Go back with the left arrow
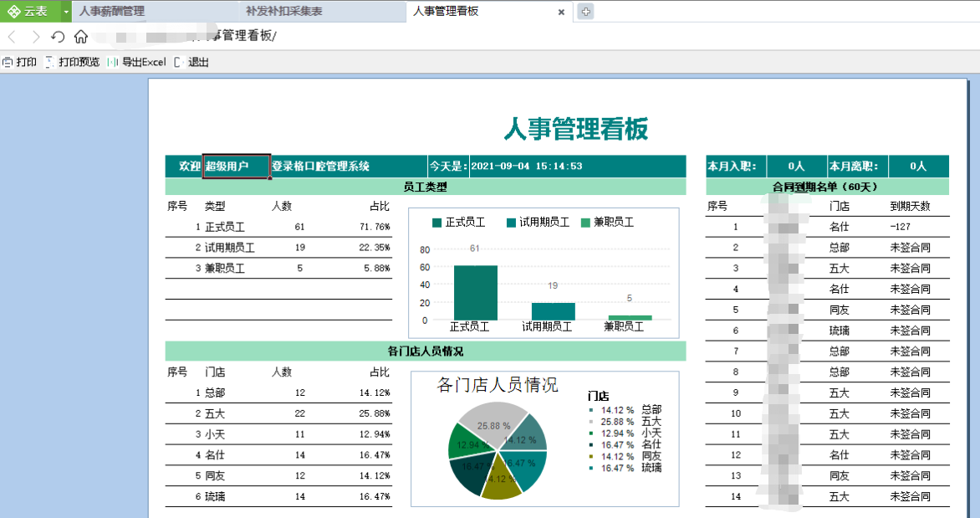The width and height of the screenshot is (980, 518). (x=12, y=37)
